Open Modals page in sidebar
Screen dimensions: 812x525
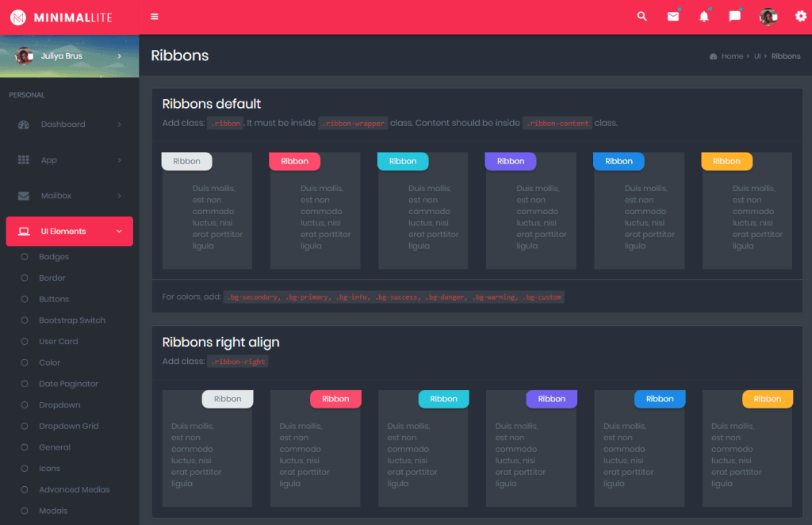(x=53, y=511)
